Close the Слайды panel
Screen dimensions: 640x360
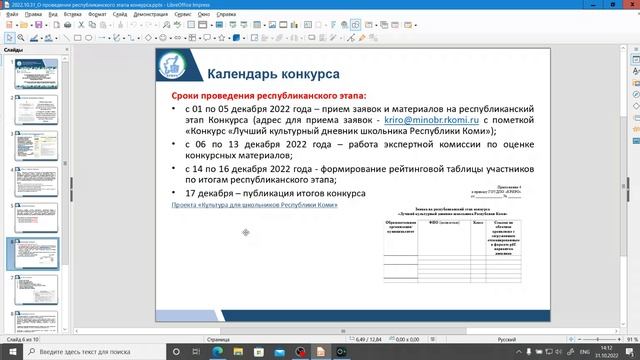(x=67, y=49)
